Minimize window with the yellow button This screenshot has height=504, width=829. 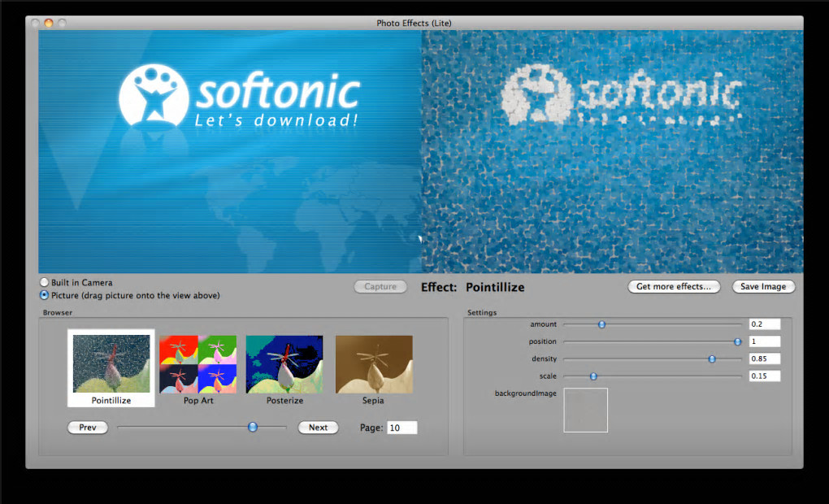pyautogui.click(x=49, y=23)
